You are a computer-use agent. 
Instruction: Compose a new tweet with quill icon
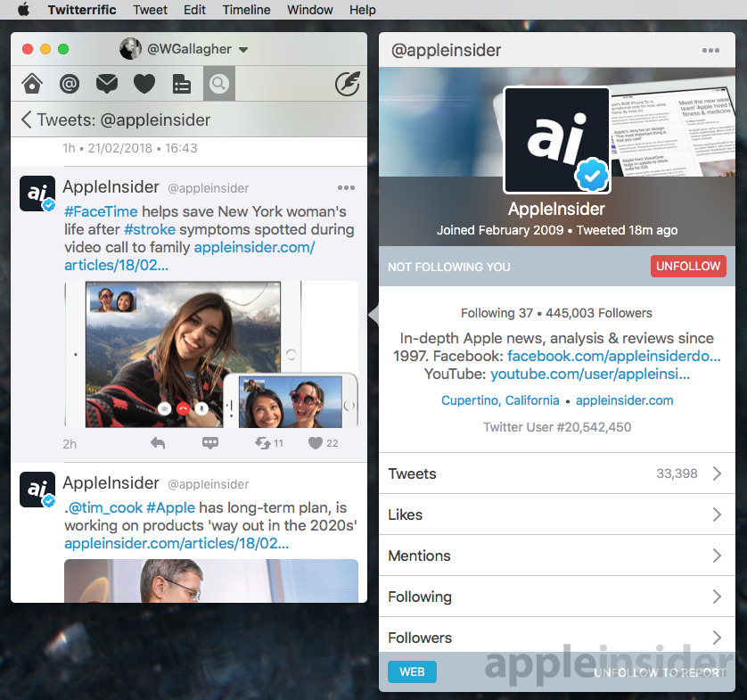tap(348, 84)
